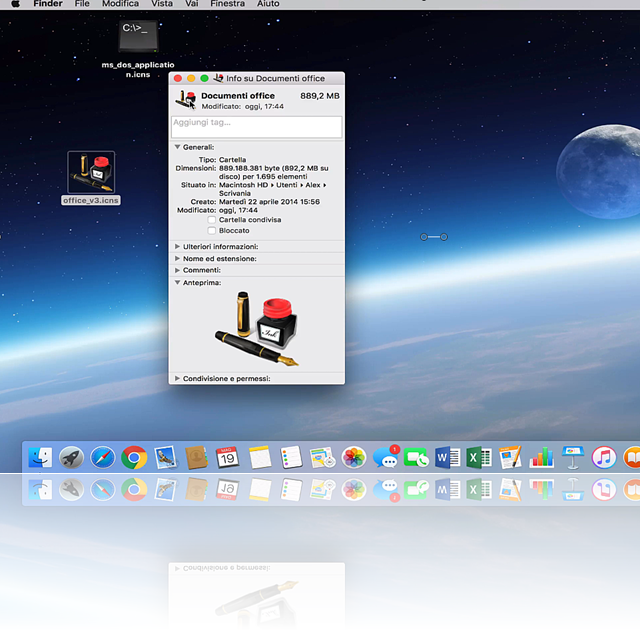
Task: Open Maps in the Dock
Action: coord(322,457)
